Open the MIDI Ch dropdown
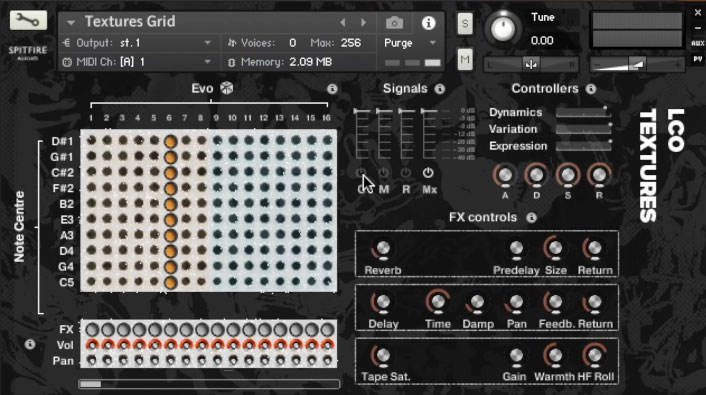The image size is (706, 395). (x=137, y=62)
